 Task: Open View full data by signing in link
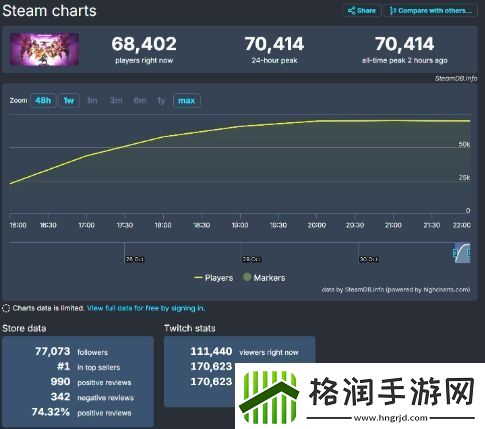pos(146,308)
